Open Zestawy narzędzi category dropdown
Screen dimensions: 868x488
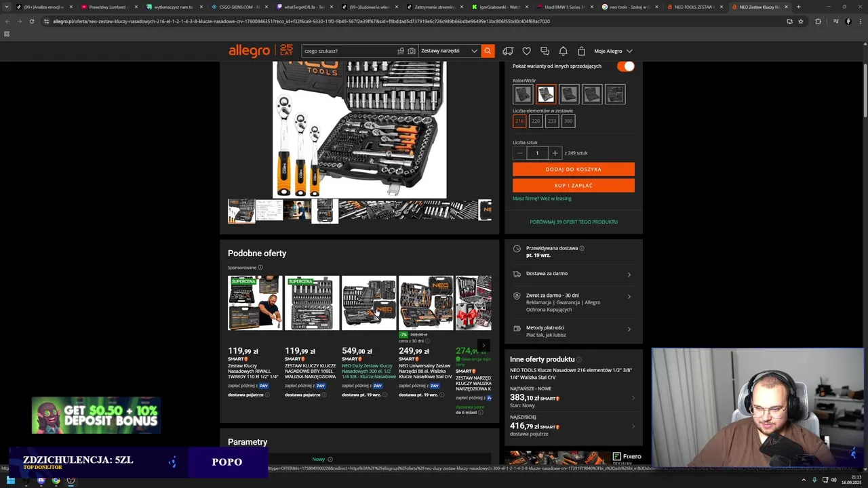click(450, 51)
